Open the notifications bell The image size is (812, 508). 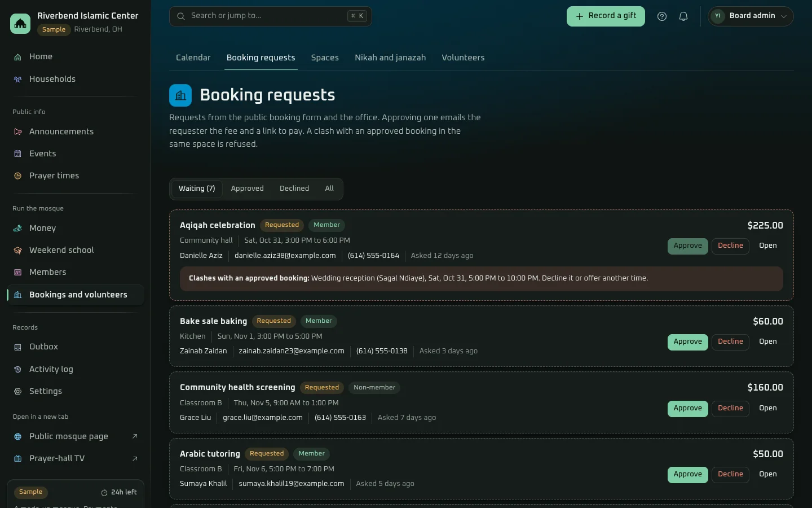pos(683,16)
